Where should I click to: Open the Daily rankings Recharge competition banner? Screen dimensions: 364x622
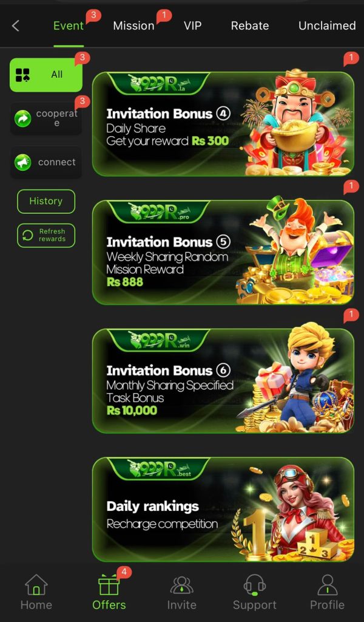click(223, 510)
